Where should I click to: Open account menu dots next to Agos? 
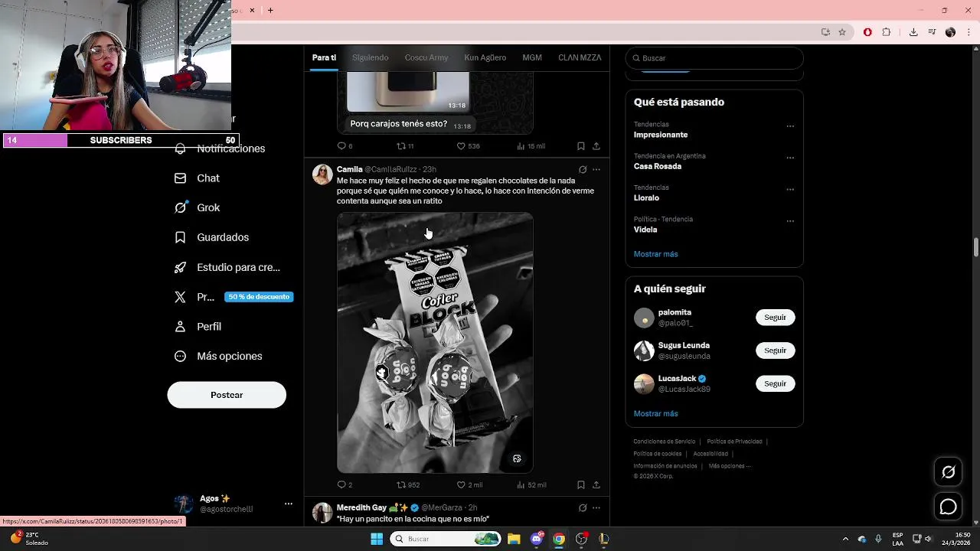pos(289,504)
